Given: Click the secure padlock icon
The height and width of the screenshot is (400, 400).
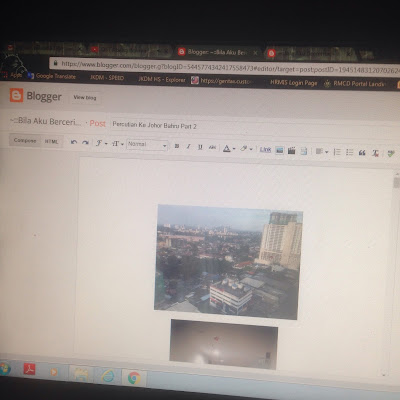Looking at the screenshot, I should [x=56, y=63].
